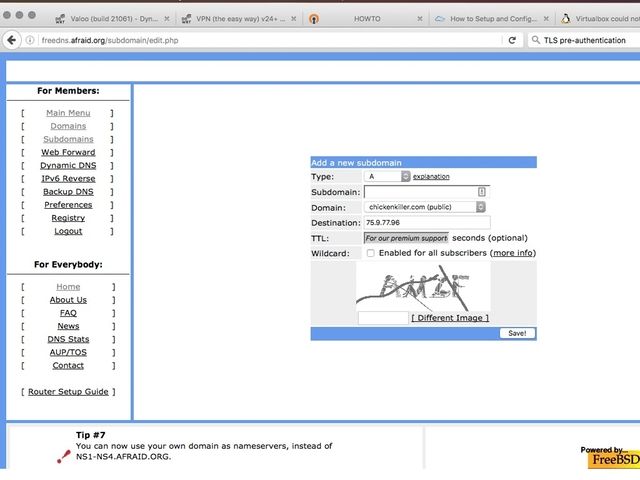Open the AUP/TOS link
Image resolution: width=640 pixels, height=480 pixels.
[x=68, y=352]
